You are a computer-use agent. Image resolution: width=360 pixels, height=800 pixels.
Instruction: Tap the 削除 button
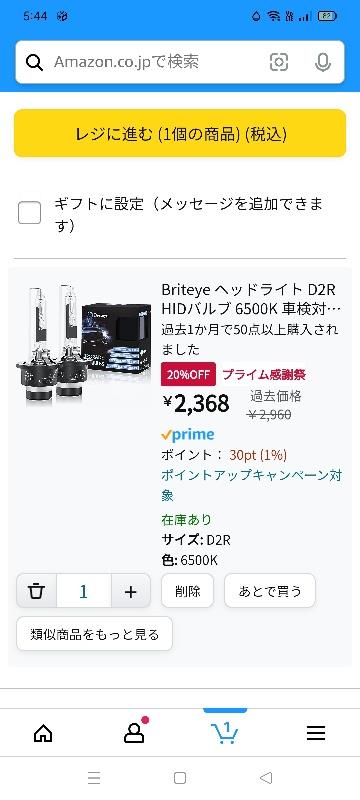[x=187, y=591]
